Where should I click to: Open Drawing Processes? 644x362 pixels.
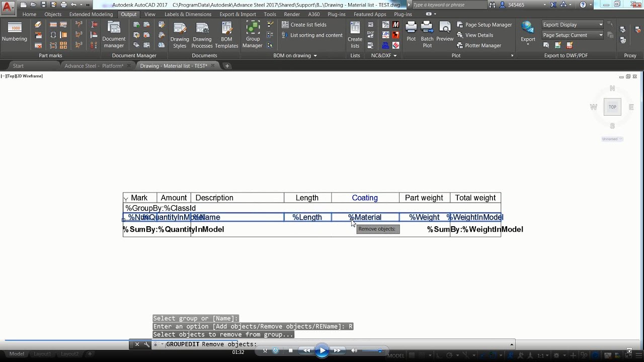tap(202, 35)
